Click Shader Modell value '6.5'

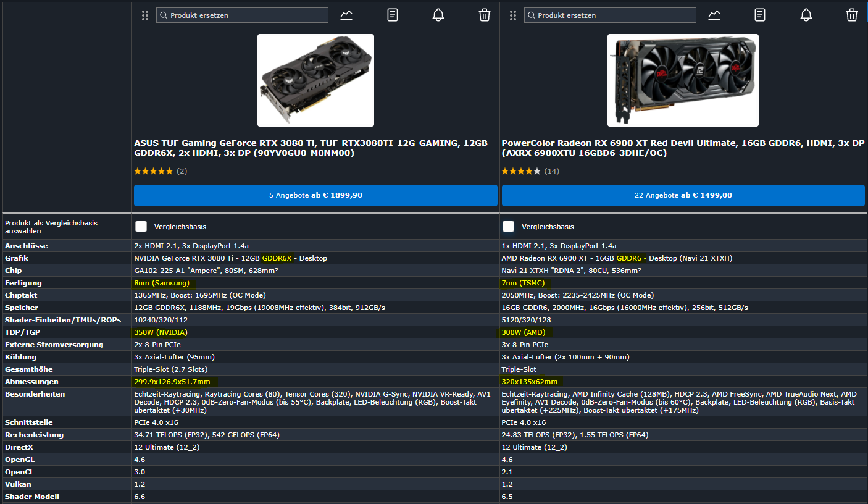click(x=507, y=497)
